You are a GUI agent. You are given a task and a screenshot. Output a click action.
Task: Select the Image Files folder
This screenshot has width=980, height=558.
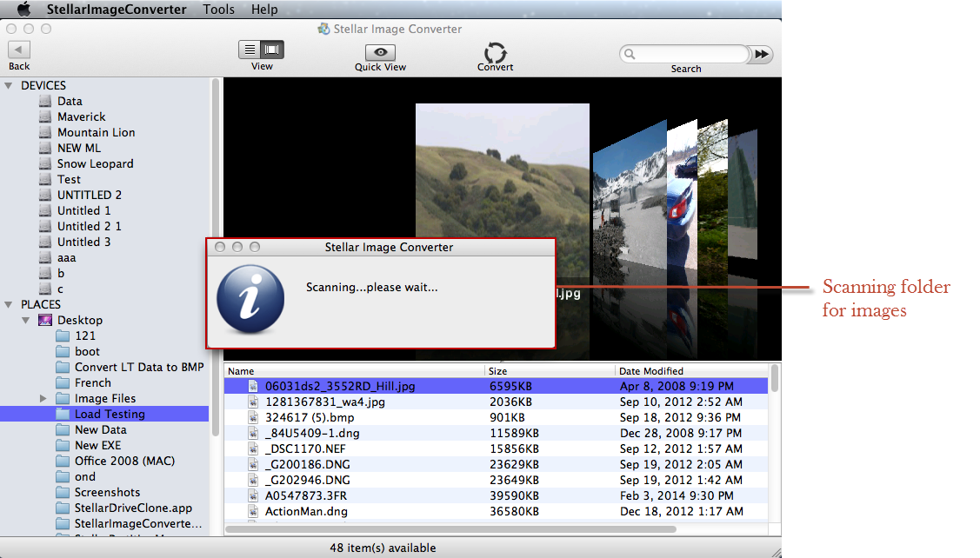tap(105, 399)
